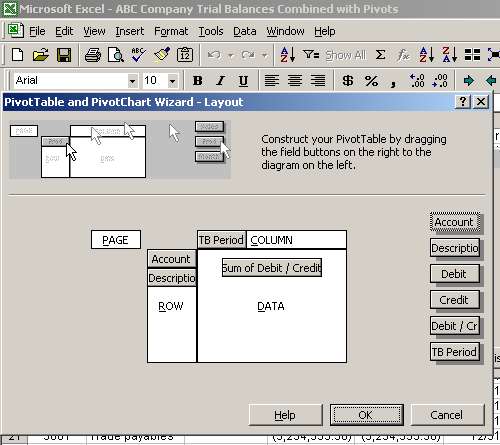Screen dimensions: 500x445
Task: Click the wizard Help button
Action: pyautogui.click(x=285, y=415)
